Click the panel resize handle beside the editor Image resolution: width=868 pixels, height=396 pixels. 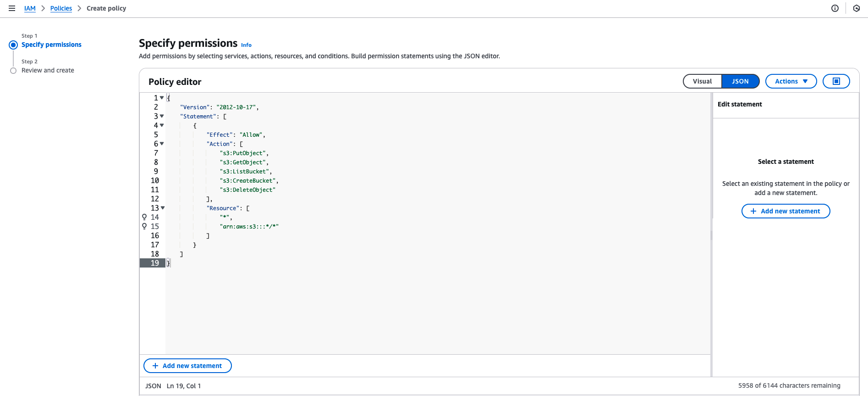(711, 235)
